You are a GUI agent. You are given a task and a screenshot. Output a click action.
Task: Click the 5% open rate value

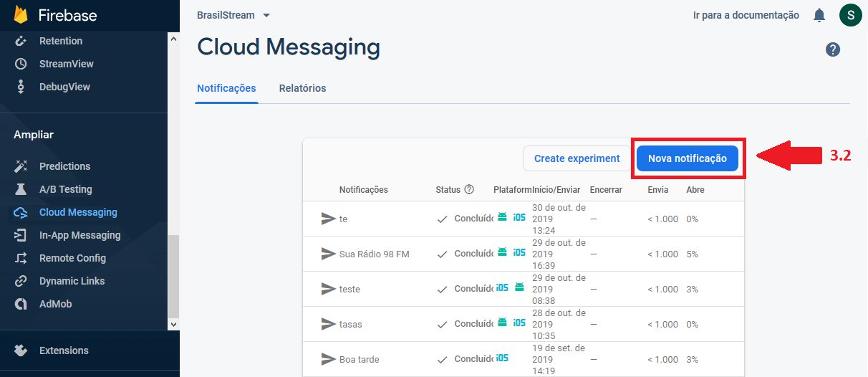[692, 254]
